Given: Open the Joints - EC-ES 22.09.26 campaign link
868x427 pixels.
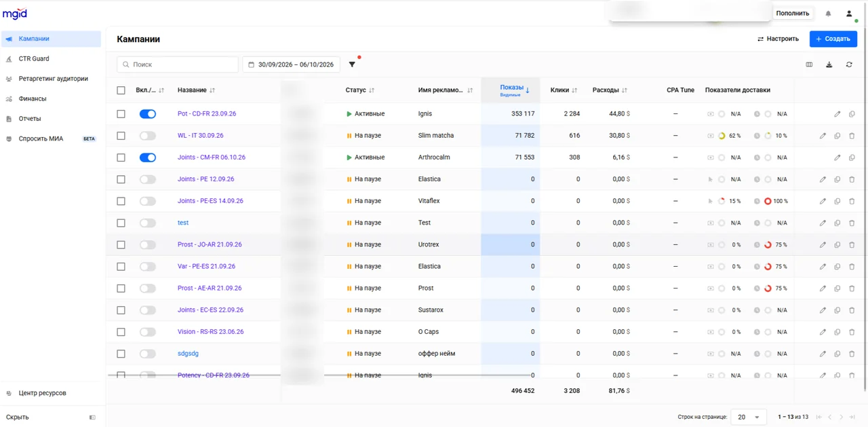Looking at the screenshot, I should (210, 310).
